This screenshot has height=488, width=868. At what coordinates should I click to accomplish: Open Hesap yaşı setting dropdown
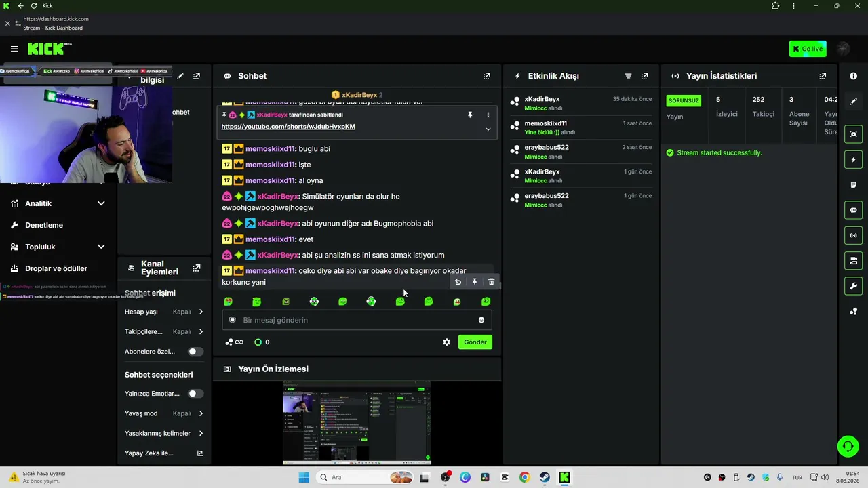(164, 312)
